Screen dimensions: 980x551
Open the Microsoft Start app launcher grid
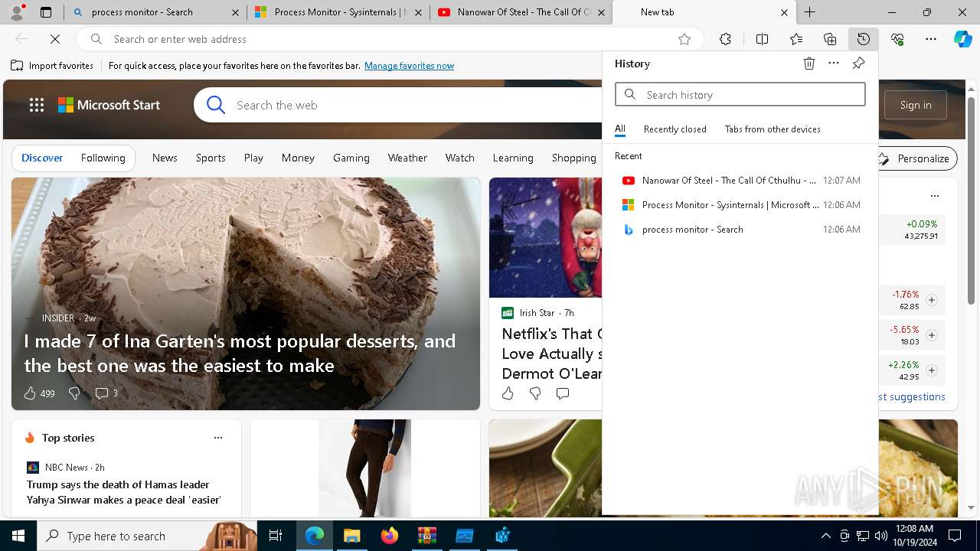tap(37, 105)
